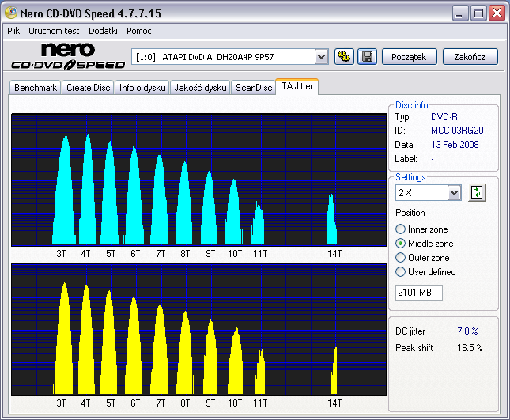Click the floppy disk save icon
Viewport: 510px width, 420px height.
tap(367, 57)
